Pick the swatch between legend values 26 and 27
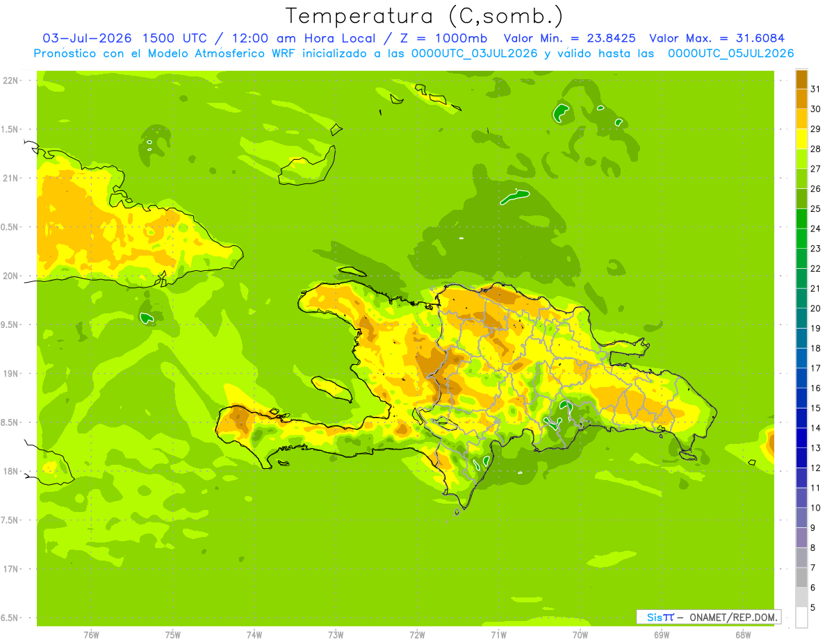This screenshot has height=644, width=834. 801,179
